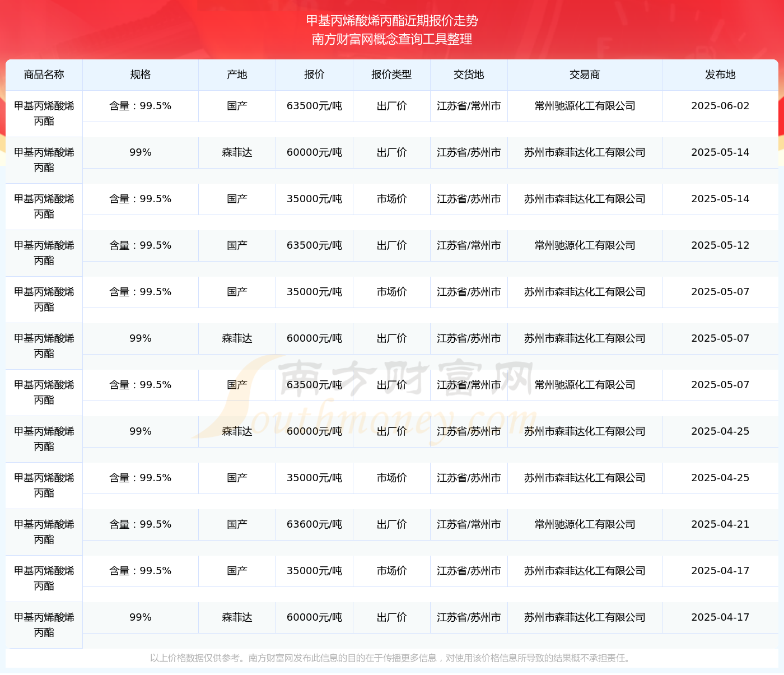Click 含量：99.5% in 2025-06-02 row
The height and width of the screenshot is (675, 784).
coord(140,106)
